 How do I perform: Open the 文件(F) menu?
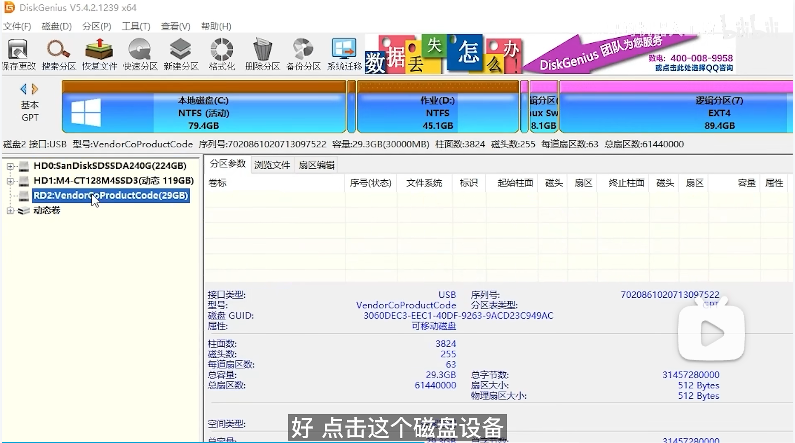coord(17,26)
